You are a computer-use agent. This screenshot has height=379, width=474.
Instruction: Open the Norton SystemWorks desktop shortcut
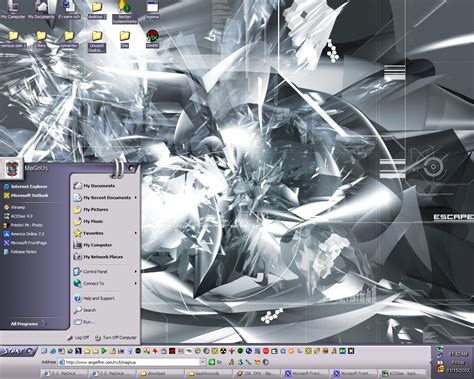pyautogui.click(x=125, y=12)
